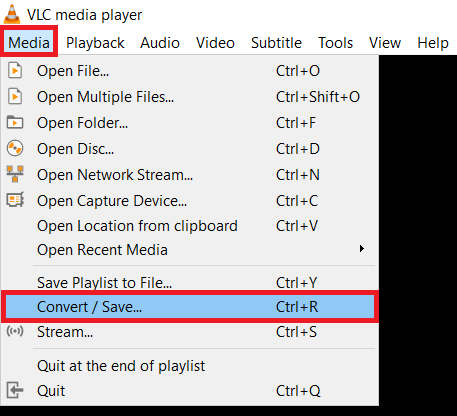Viewport: 457px width, 416px height.
Task: Open the Subtitle menu
Action: (276, 43)
